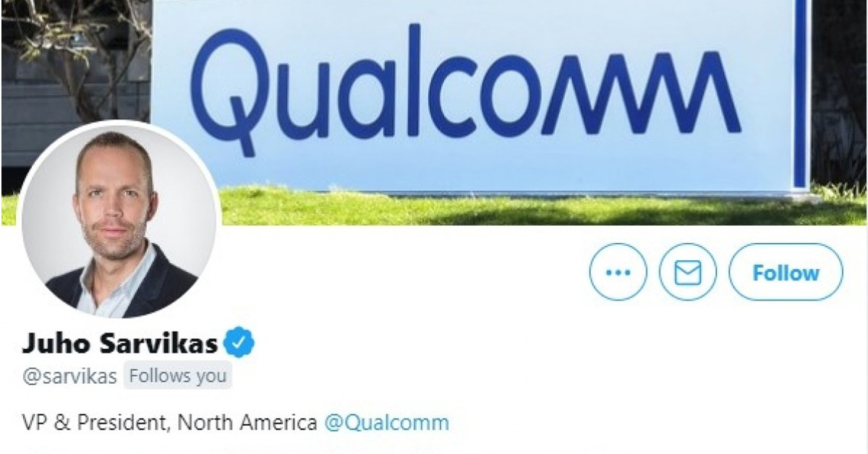Click the @sarvikas handle

coord(69,377)
